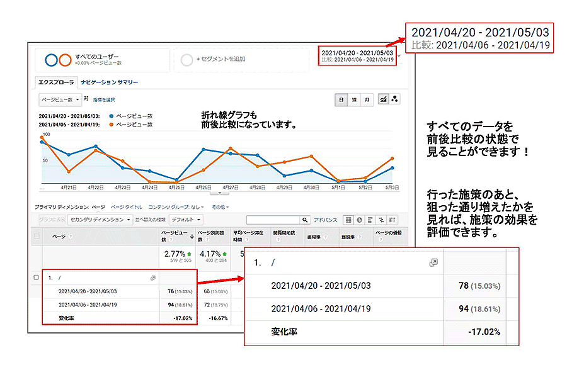Select the エクスプローラ tab

click(x=56, y=82)
